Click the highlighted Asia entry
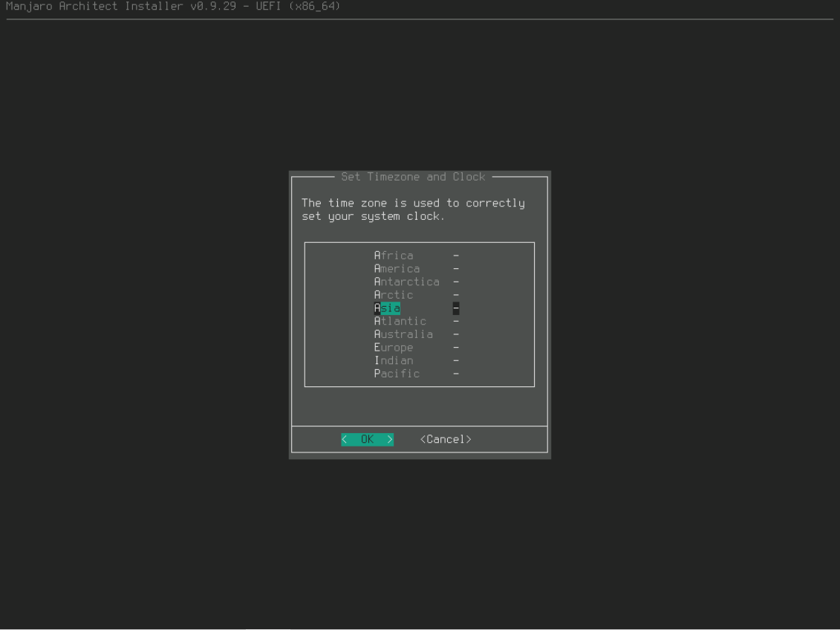The image size is (840, 630). click(387, 308)
